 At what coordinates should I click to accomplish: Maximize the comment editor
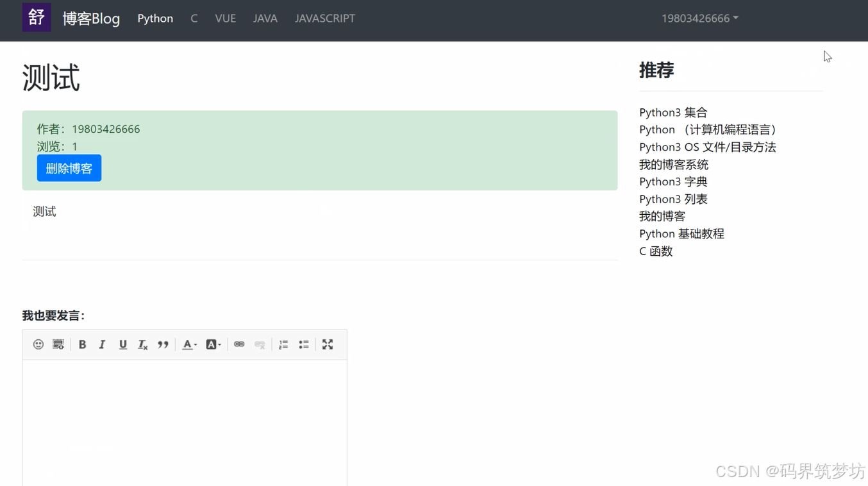click(328, 344)
